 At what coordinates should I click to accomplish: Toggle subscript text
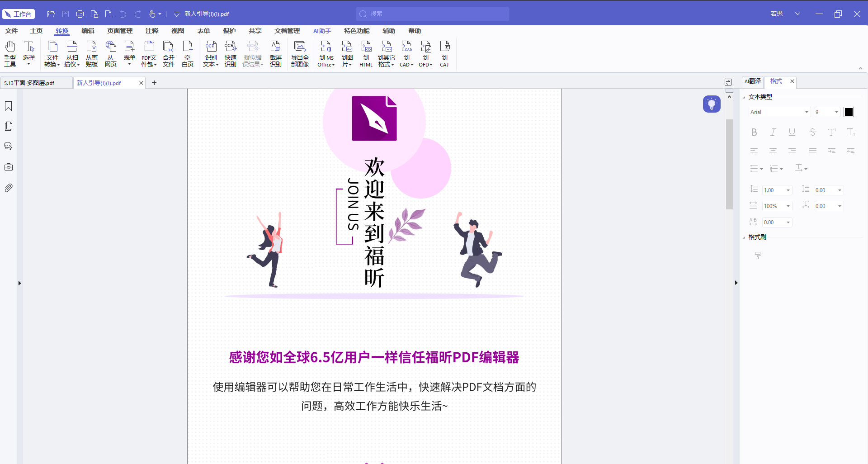point(851,132)
